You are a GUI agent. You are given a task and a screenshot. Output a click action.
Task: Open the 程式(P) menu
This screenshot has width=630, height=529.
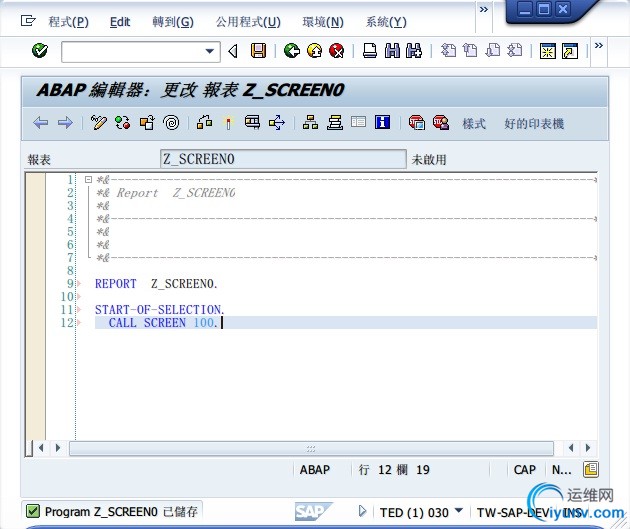point(68,22)
